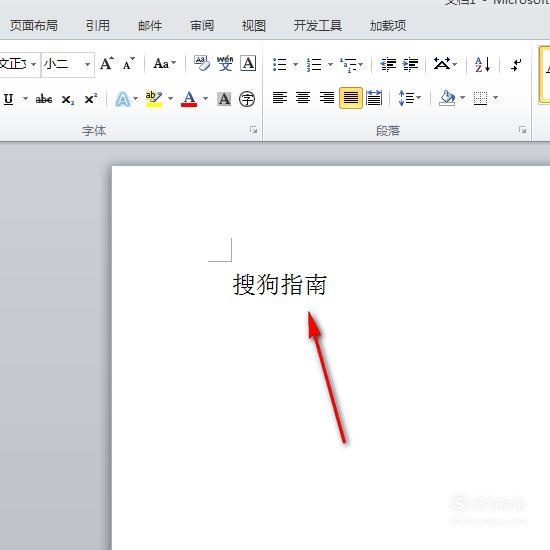Click the Sort A-Z icon

click(483, 65)
